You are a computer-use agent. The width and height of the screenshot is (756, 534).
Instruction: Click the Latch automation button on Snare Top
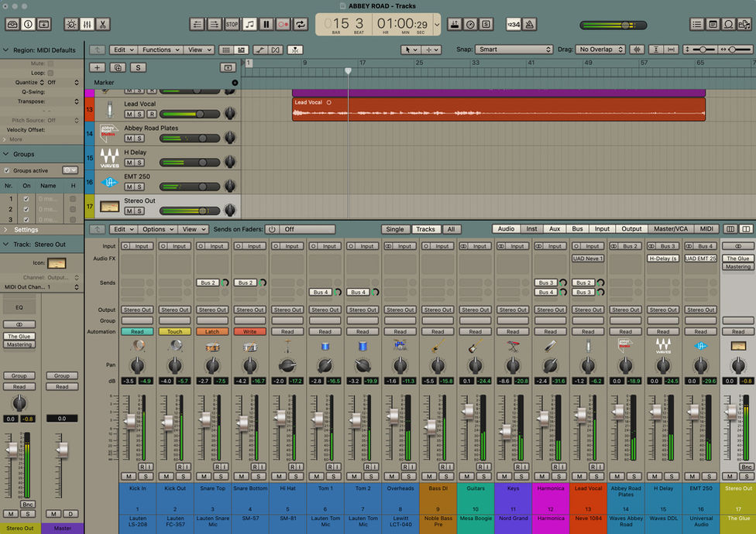[212, 331]
